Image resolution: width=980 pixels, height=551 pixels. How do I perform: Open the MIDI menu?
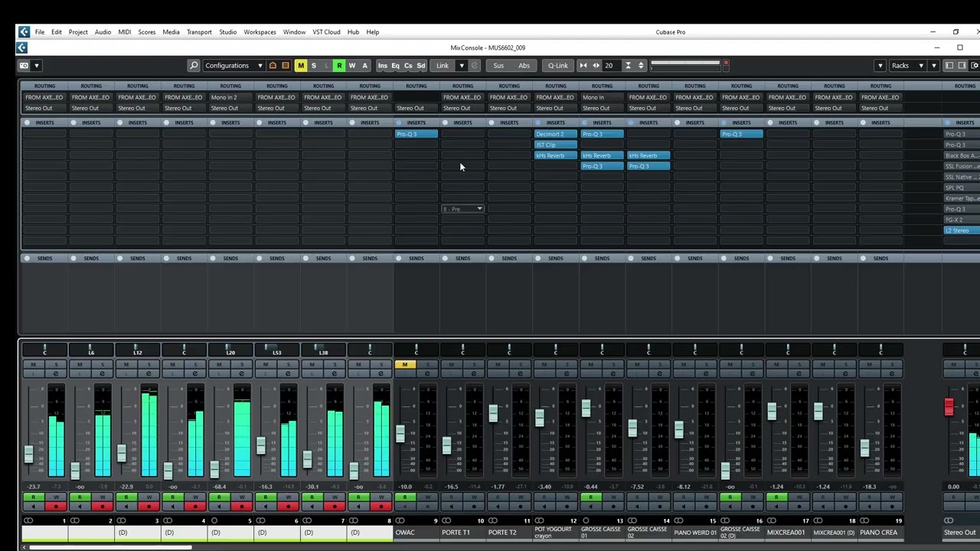click(124, 32)
